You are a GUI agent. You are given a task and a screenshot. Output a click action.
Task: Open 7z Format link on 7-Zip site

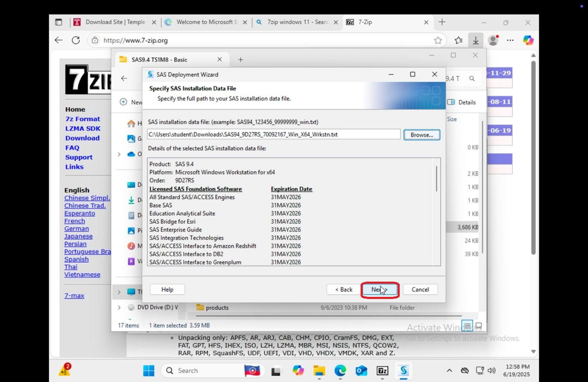pyautogui.click(x=83, y=119)
